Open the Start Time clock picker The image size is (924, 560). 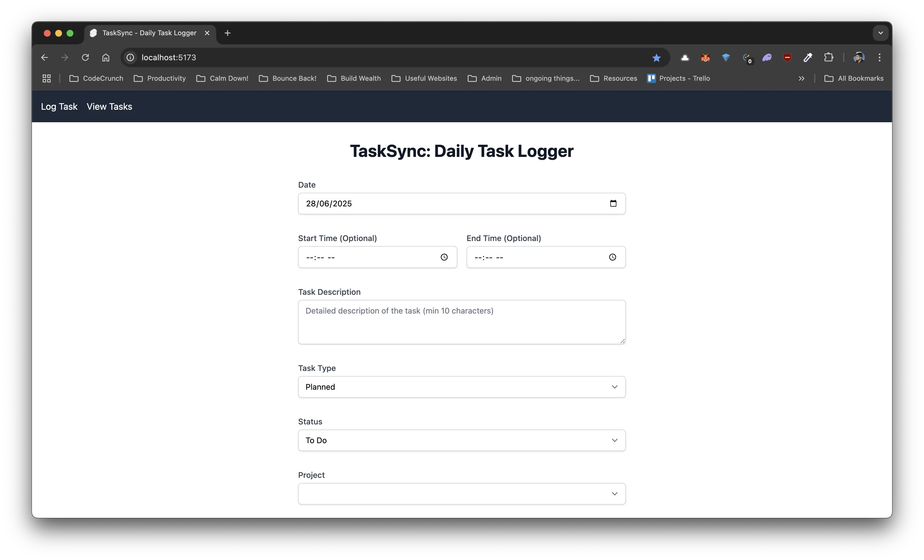point(444,257)
